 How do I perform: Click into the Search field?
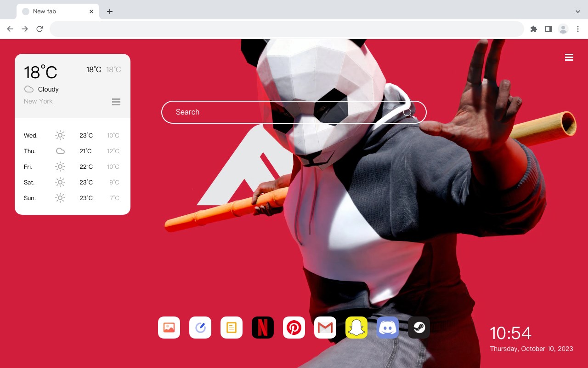click(x=294, y=112)
